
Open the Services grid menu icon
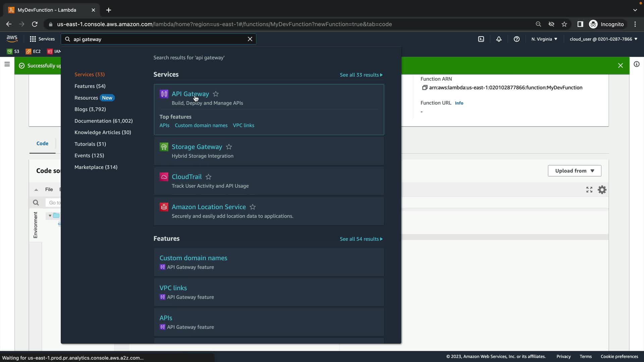click(33, 39)
